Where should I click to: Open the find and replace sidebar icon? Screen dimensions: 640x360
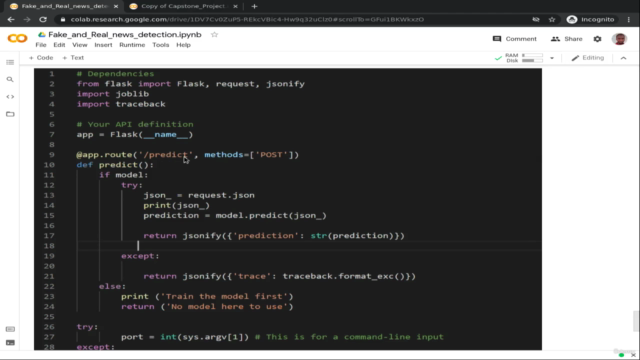[10, 80]
